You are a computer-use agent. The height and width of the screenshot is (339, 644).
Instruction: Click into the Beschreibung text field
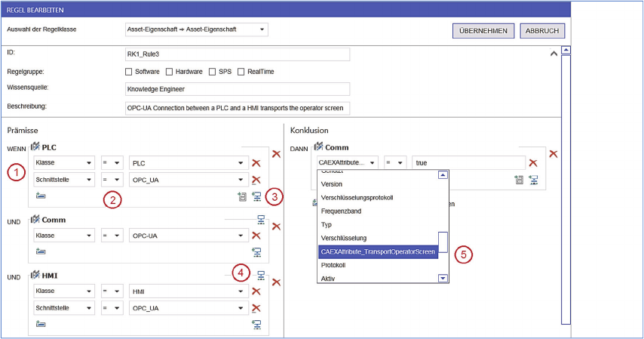point(237,108)
